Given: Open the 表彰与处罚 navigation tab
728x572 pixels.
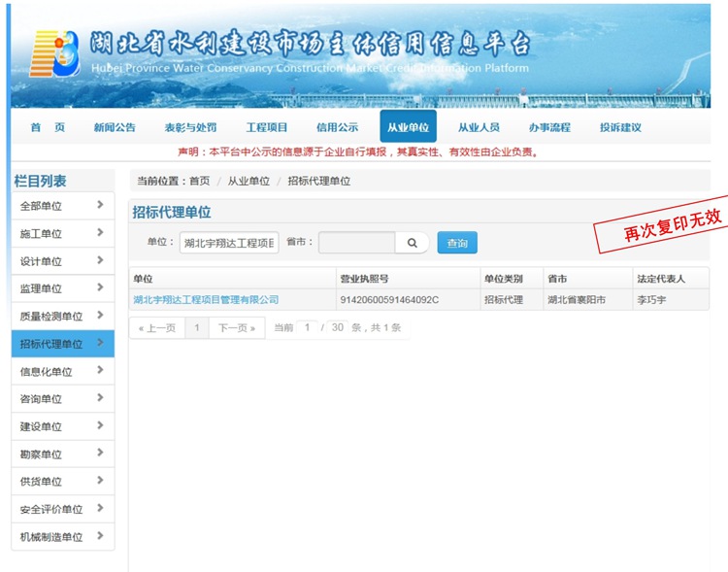Looking at the screenshot, I should click(190, 127).
